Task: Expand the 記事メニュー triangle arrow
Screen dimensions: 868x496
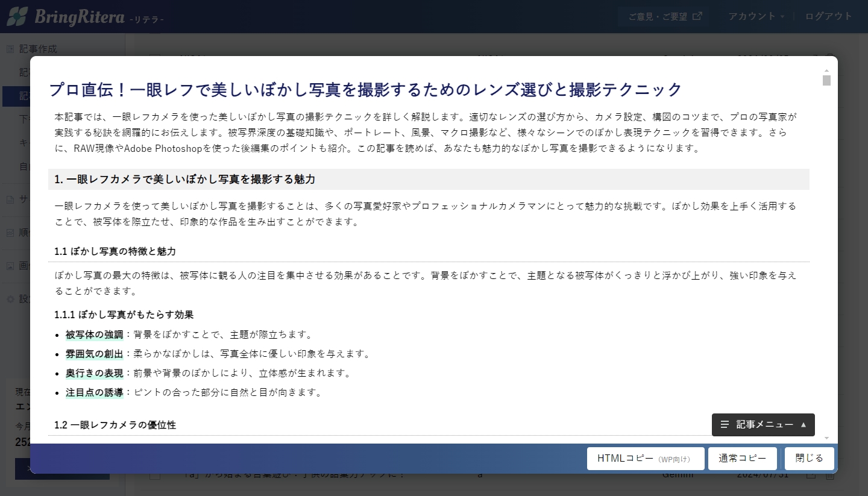Action: pos(803,425)
